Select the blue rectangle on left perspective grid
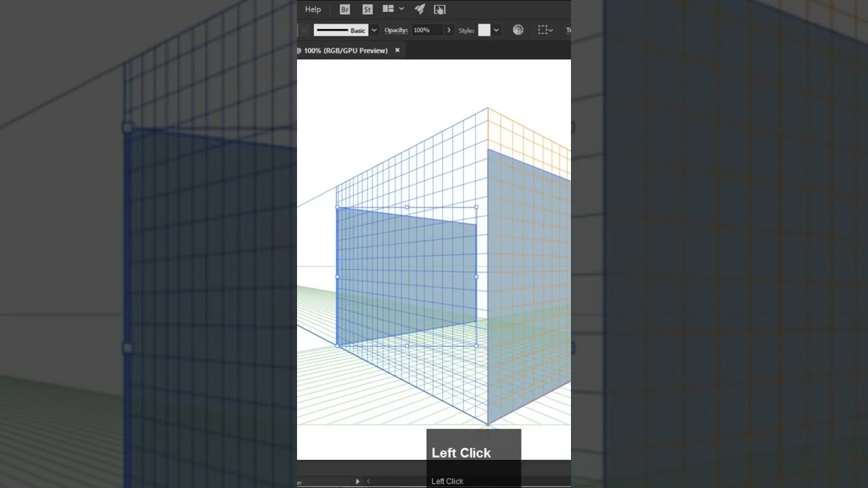Screen dimensions: 868x488 pyautogui.click(x=407, y=278)
